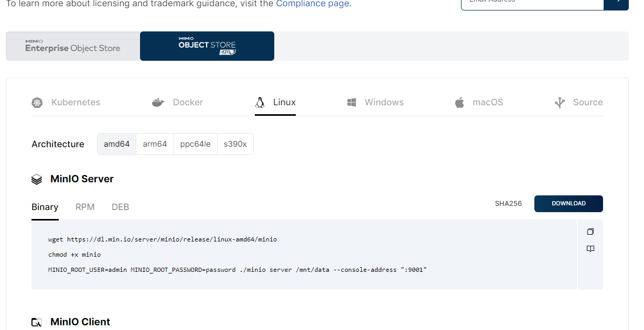Select ppc64le architecture

(x=195, y=144)
